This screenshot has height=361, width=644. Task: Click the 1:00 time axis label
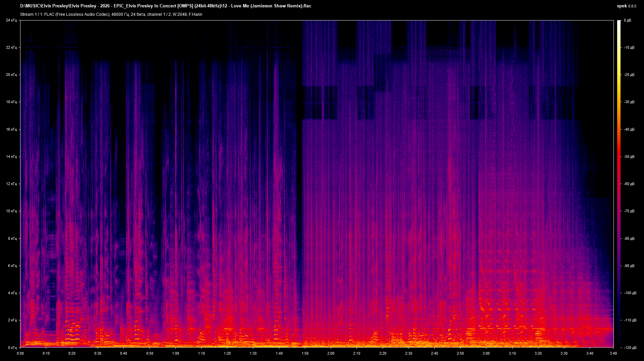tap(176, 353)
